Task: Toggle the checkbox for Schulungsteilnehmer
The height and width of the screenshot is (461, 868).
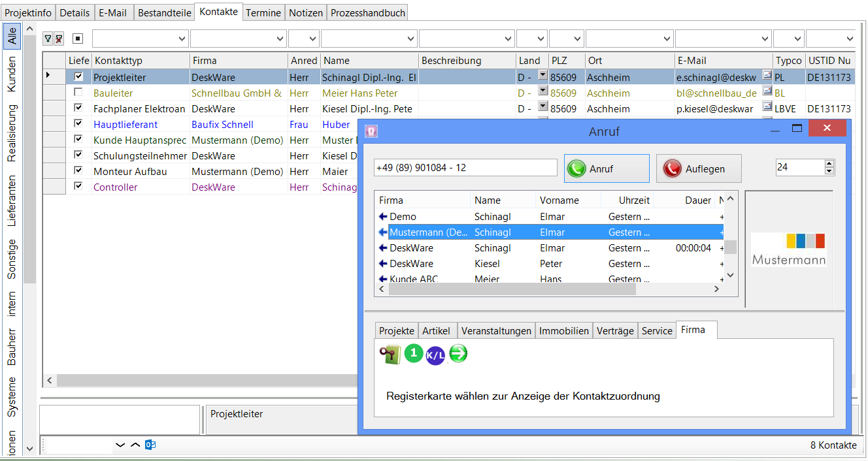Action: pyautogui.click(x=78, y=155)
